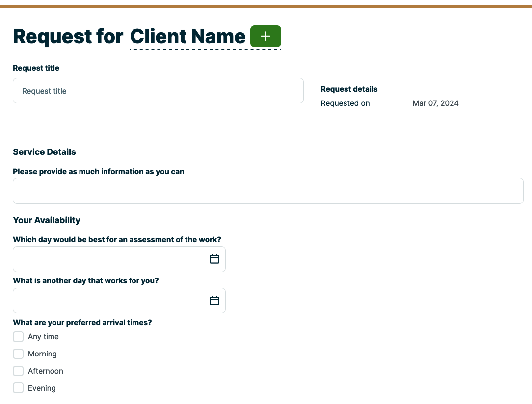Click the green plus button beside Client Name
Viewport: 532px width, 404px height.
tap(266, 36)
